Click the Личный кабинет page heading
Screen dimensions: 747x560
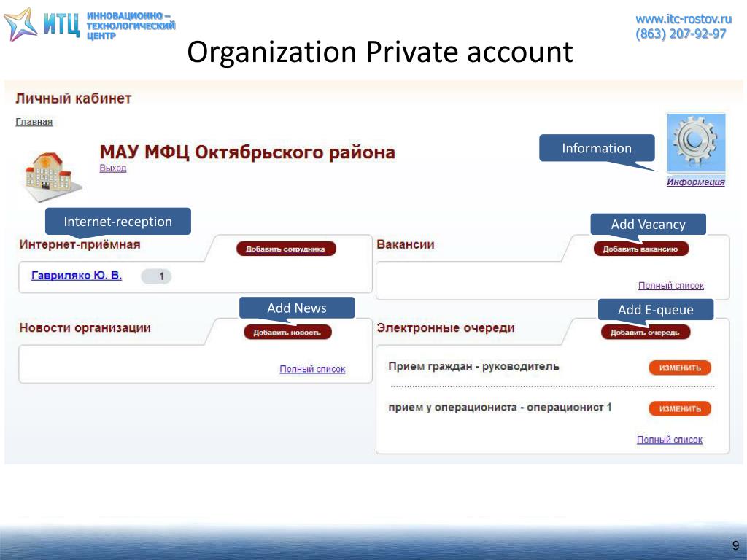(74, 98)
